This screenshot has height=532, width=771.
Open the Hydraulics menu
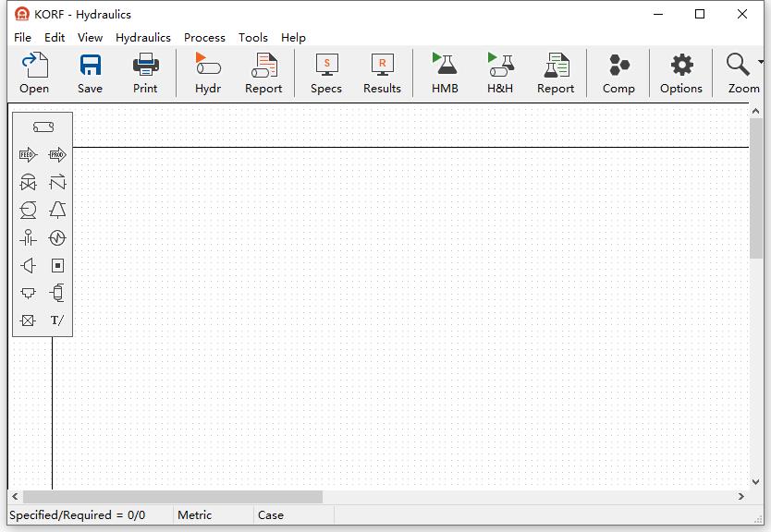143,38
